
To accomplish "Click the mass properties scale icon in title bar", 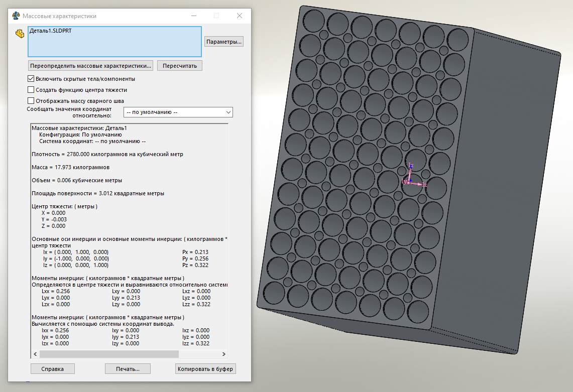I will pos(16,16).
